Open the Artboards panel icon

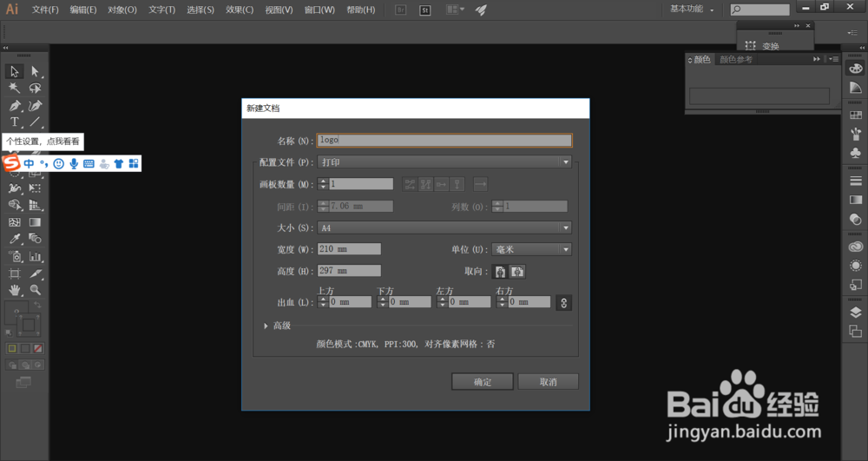(x=856, y=331)
